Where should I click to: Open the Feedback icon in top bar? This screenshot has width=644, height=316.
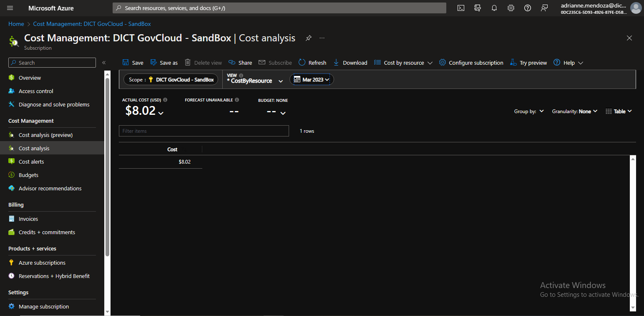pos(544,8)
